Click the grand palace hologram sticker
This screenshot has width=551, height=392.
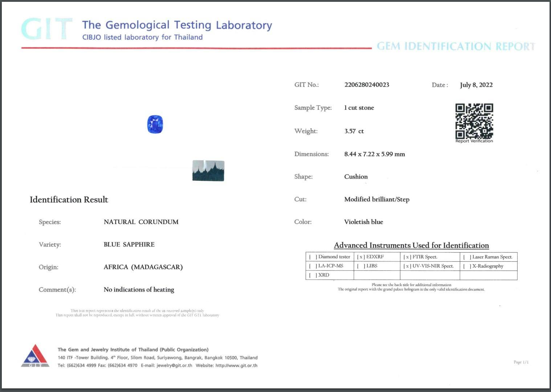[208, 171]
